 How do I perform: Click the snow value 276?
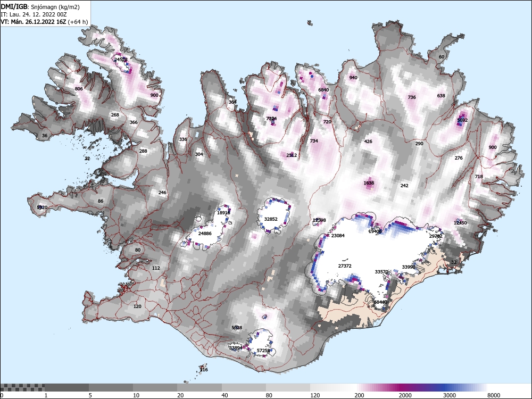[459, 158]
